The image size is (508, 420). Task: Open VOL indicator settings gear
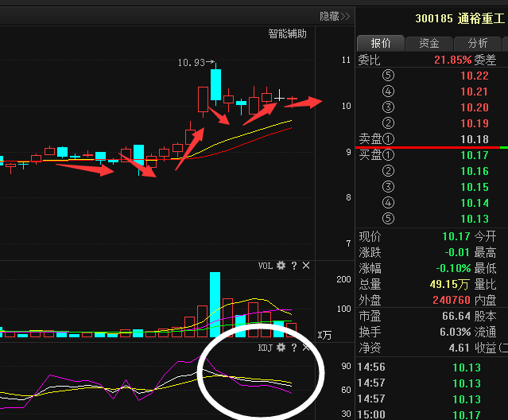click(x=281, y=266)
